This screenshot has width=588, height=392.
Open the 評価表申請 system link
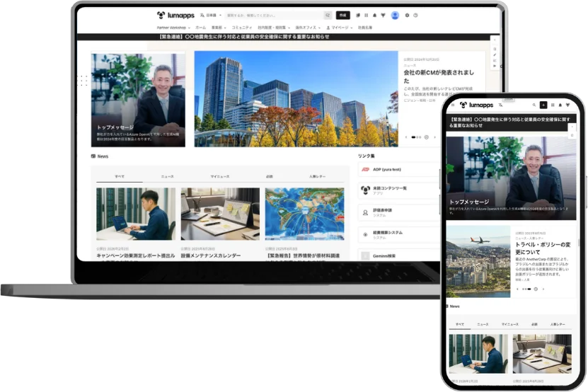point(399,213)
